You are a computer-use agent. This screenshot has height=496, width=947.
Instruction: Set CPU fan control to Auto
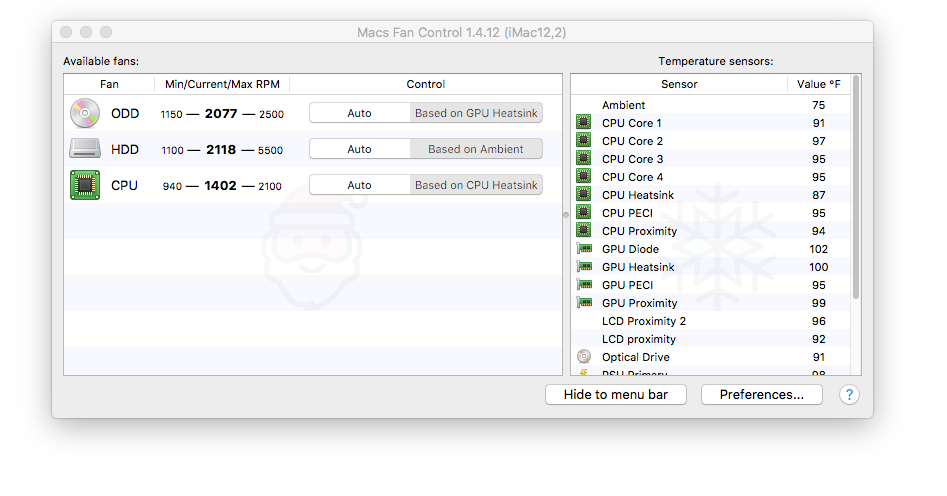point(359,185)
